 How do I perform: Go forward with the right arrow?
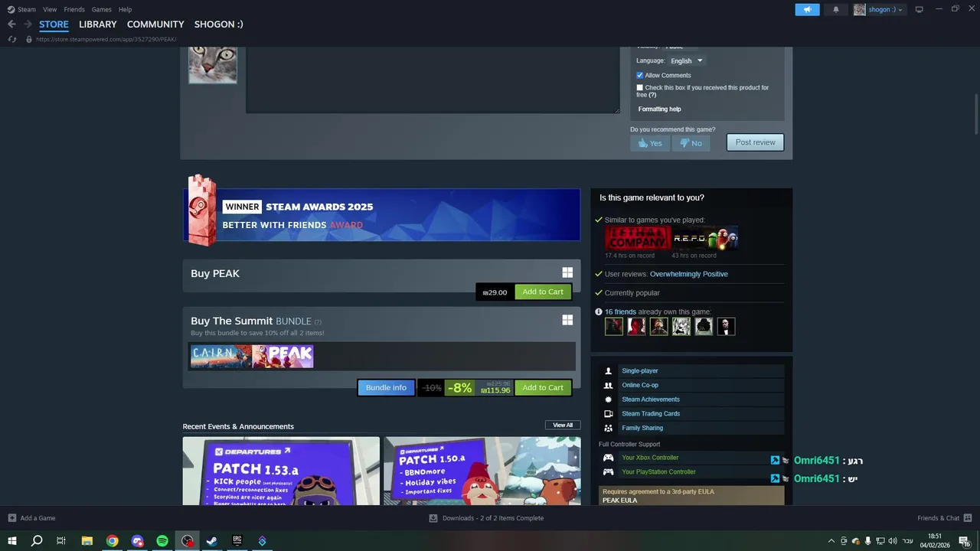tap(28, 24)
